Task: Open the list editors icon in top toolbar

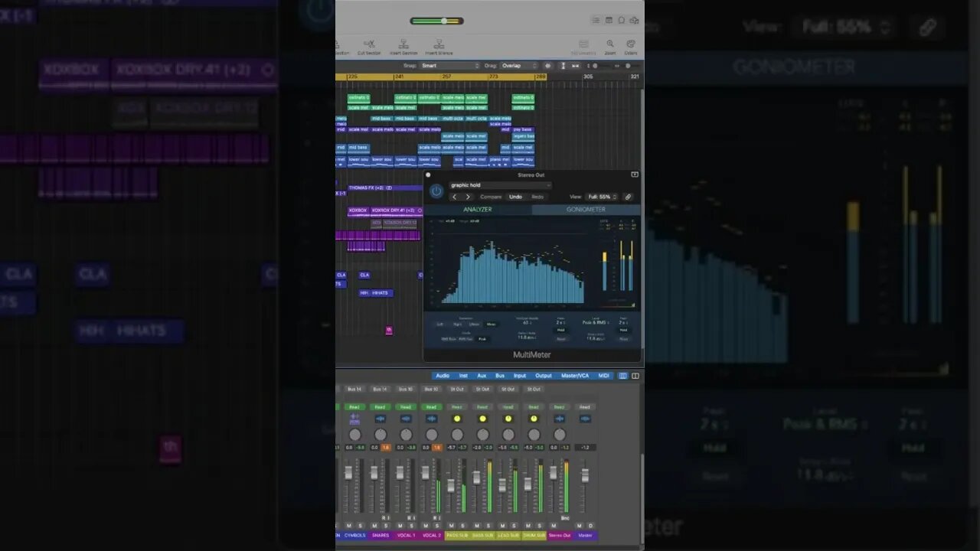Action: click(x=596, y=21)
